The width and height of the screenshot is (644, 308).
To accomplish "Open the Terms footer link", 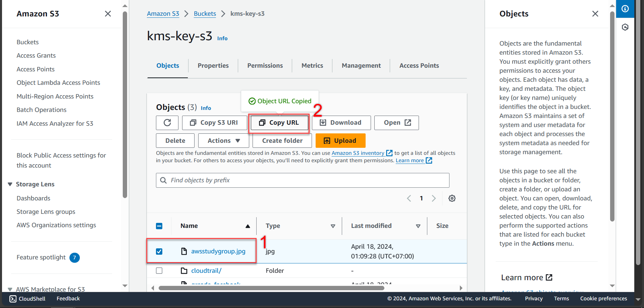I will 561,299.
